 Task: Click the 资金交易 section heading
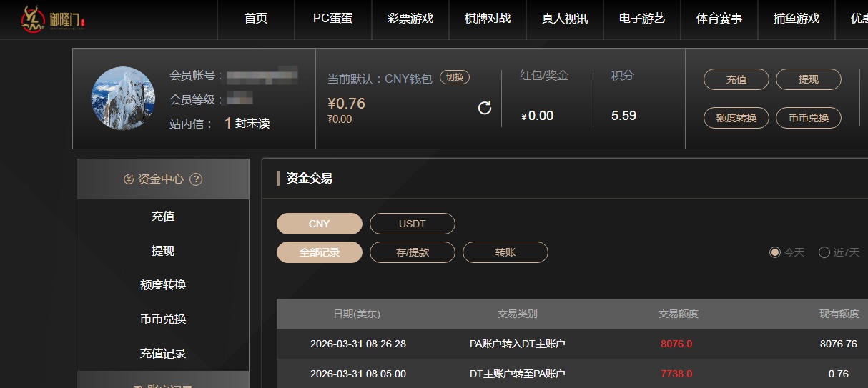coord(310,179)
